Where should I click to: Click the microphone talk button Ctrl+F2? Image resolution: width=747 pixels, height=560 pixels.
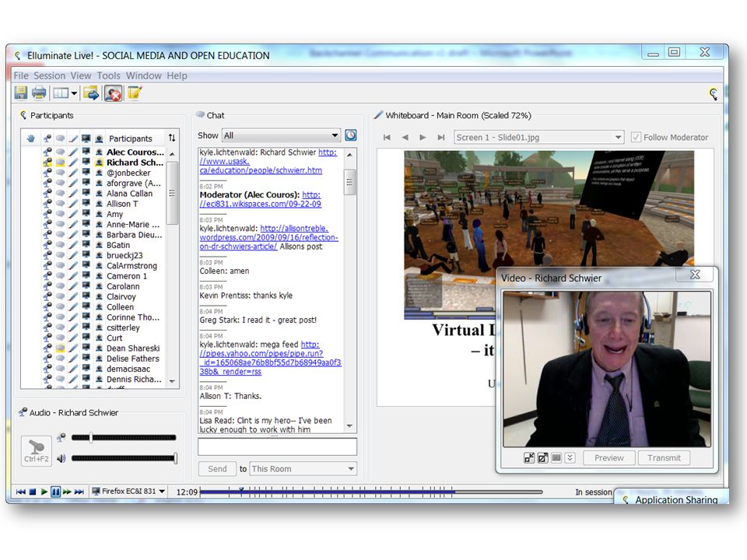[x=37, y=450]
